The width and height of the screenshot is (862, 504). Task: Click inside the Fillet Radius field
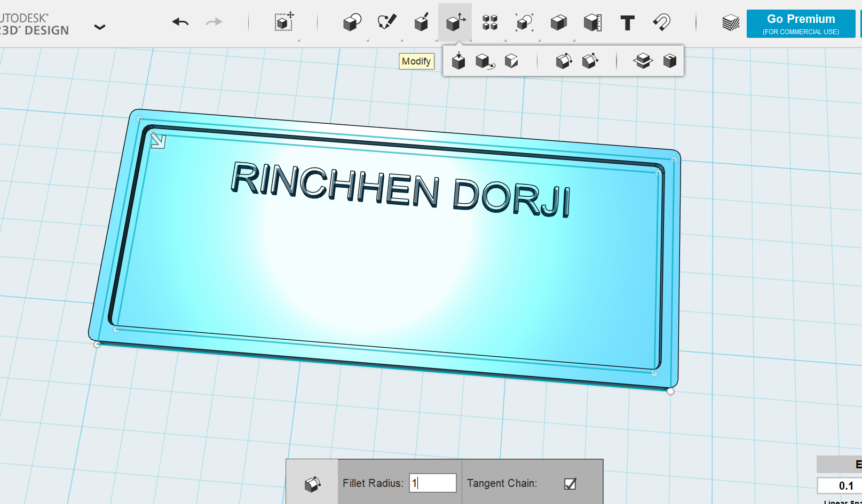click(433, 483)
